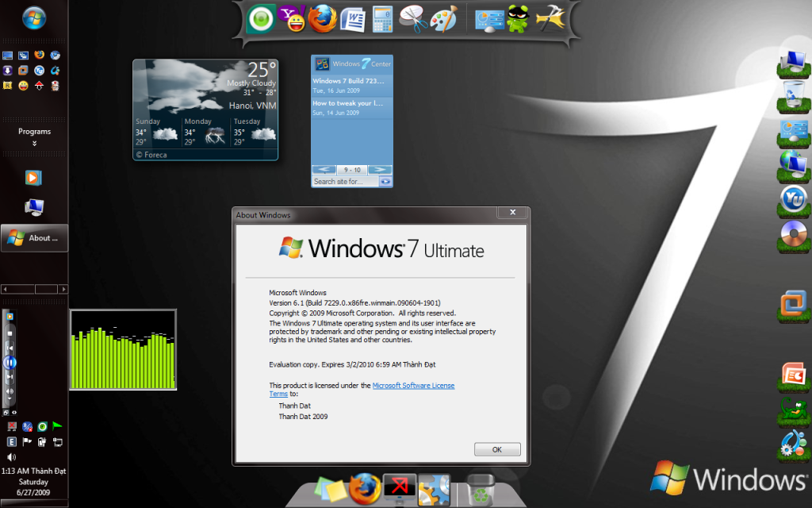Viewport: 812px width, 508px height.
Task: Go to previous page in Windows 7 Center
Action: 324,170
